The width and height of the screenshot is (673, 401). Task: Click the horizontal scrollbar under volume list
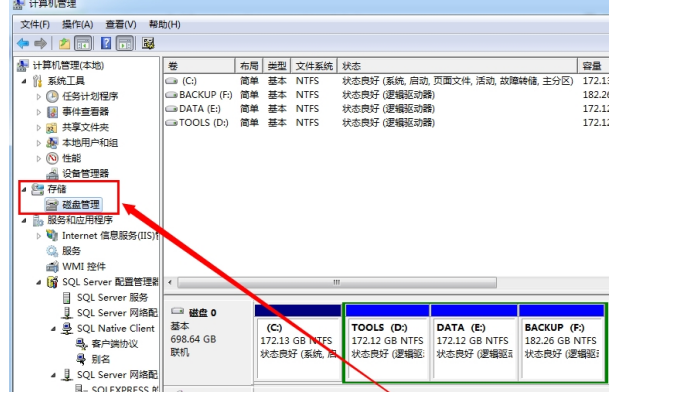[380, 283]
